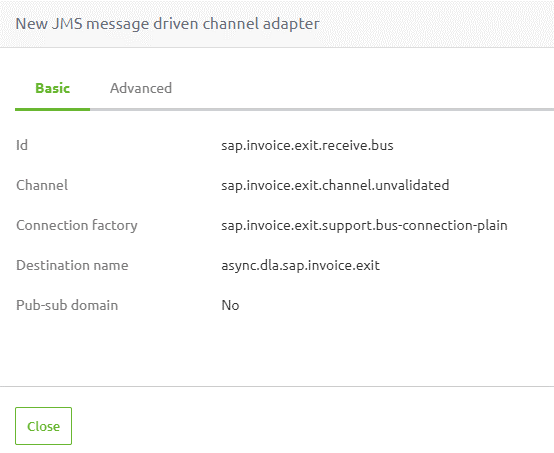Click the Close button
The image size is (554, 453).
(x=43, y=426)
